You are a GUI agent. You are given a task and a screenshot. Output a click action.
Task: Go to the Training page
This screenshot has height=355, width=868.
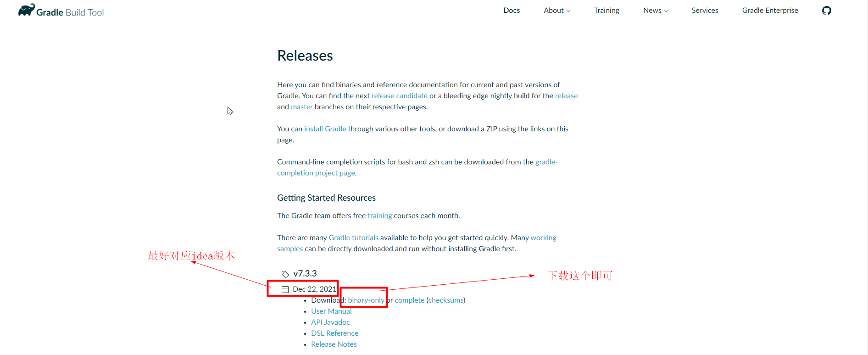click(606, 11)
